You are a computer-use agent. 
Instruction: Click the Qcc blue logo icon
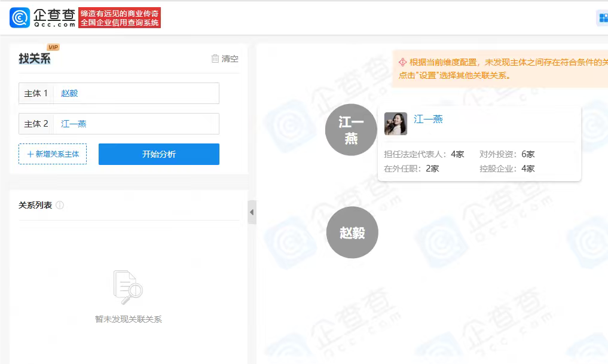pyautogui.click(x=19, y=18)
